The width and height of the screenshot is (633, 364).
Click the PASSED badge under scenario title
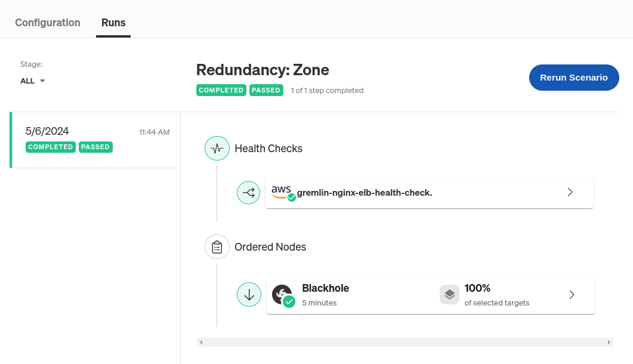266,90
